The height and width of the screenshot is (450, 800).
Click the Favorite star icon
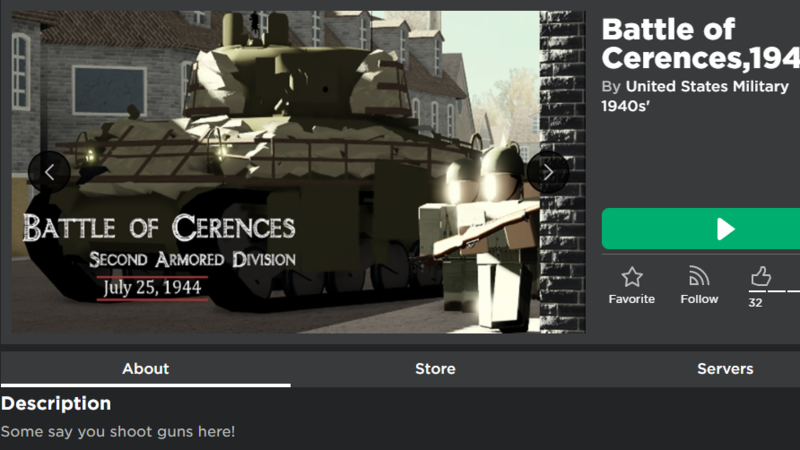coord(632,277)
